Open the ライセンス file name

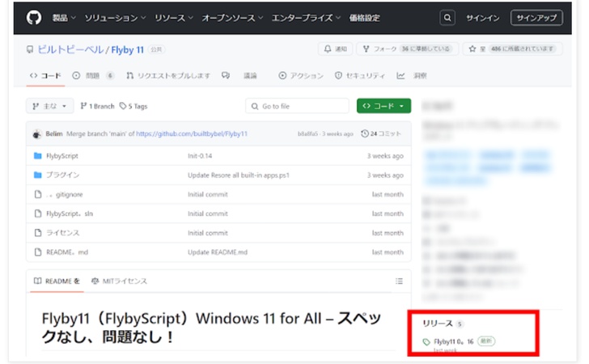[x=63, y=233]
